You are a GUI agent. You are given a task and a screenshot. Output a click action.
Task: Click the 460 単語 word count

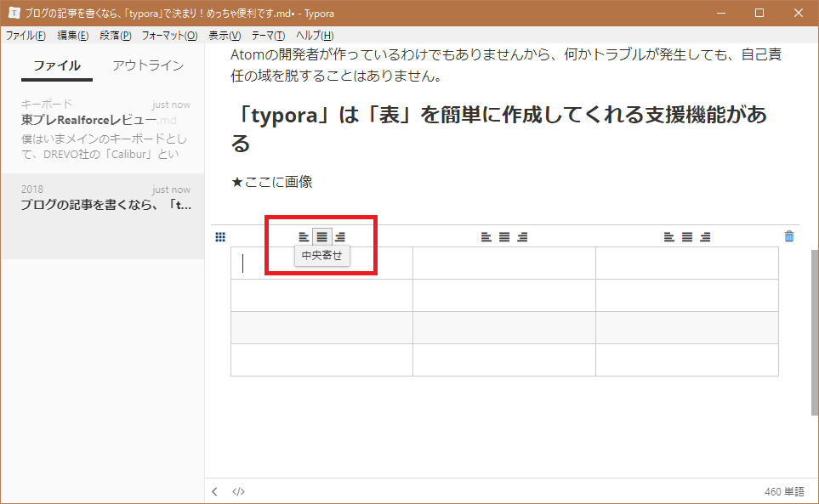tap(784, 491)
